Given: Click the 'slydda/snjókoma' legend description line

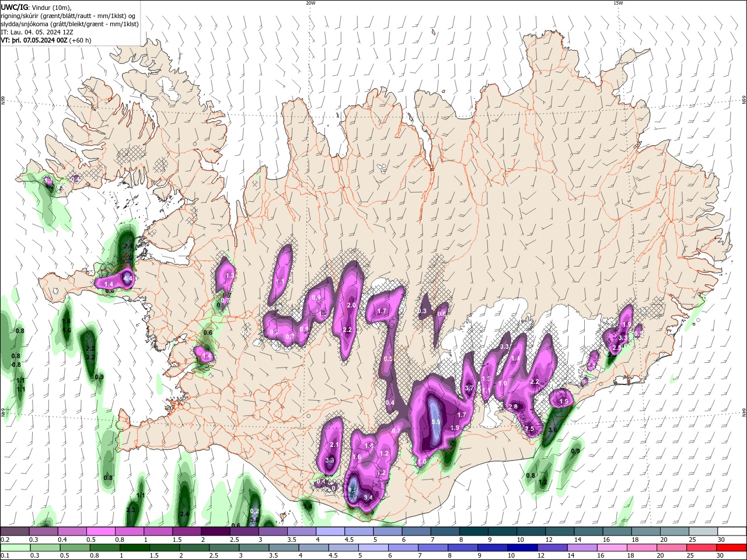Looking at the screenshot, I should 69,24.
